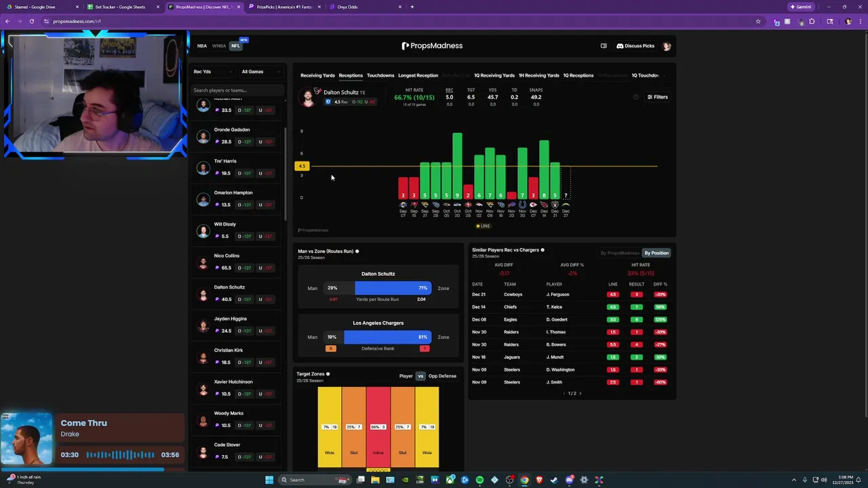Click the tall green 9 bar for Oct 20
The height and width of the screenshot is (488, 868).
pos(457,166)
